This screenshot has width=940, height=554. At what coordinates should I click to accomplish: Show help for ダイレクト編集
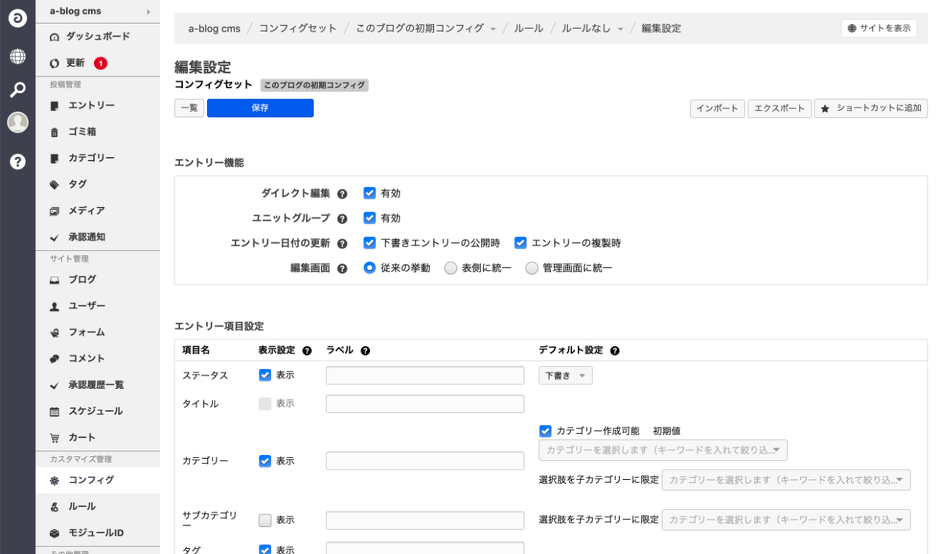[x=342, y=194]
